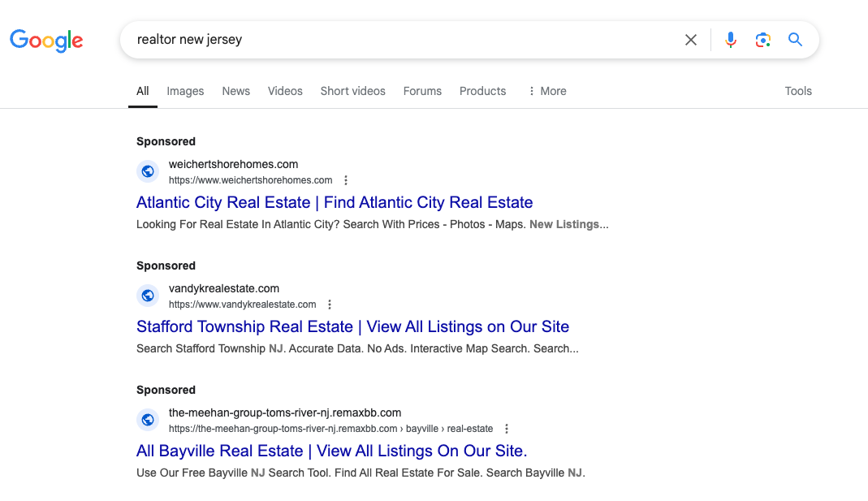868x501 pixels.
Task: Click the globe favicon beside vandykrealestate.com
Action: 148,296
